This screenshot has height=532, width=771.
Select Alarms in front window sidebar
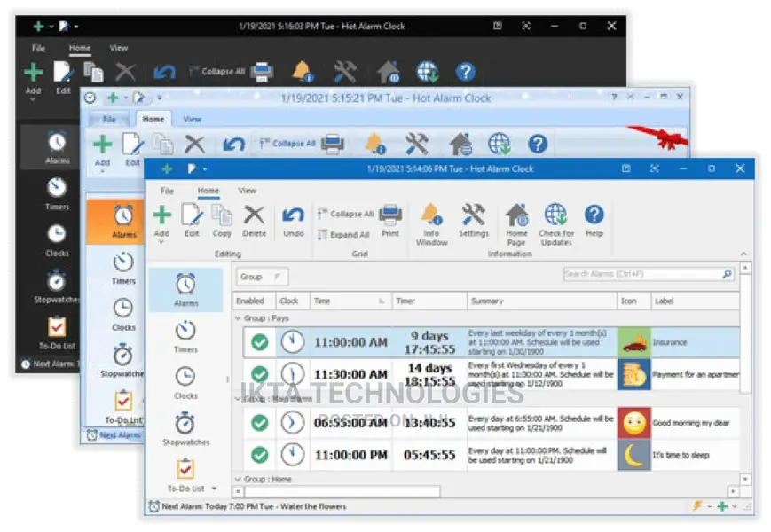coord(185,290)
